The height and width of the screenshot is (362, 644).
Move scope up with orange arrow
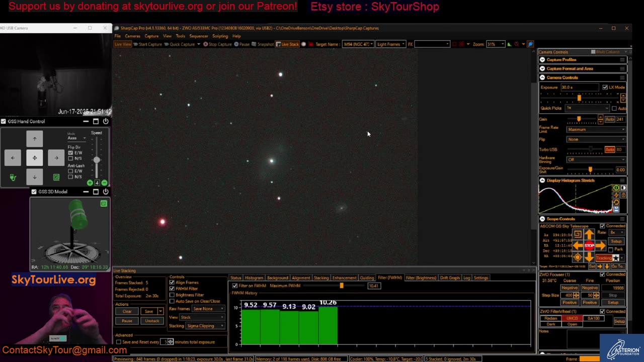(589, 235)
